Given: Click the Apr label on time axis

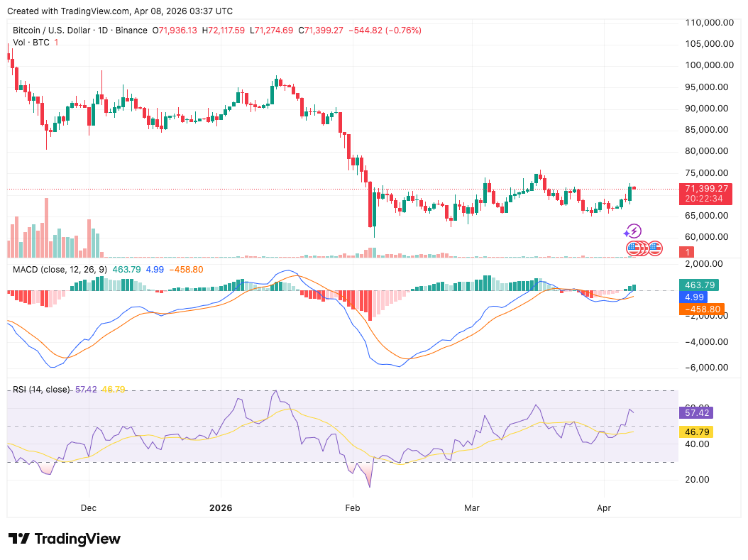Looking at the screenshot, I should click(x=604, y=508).
